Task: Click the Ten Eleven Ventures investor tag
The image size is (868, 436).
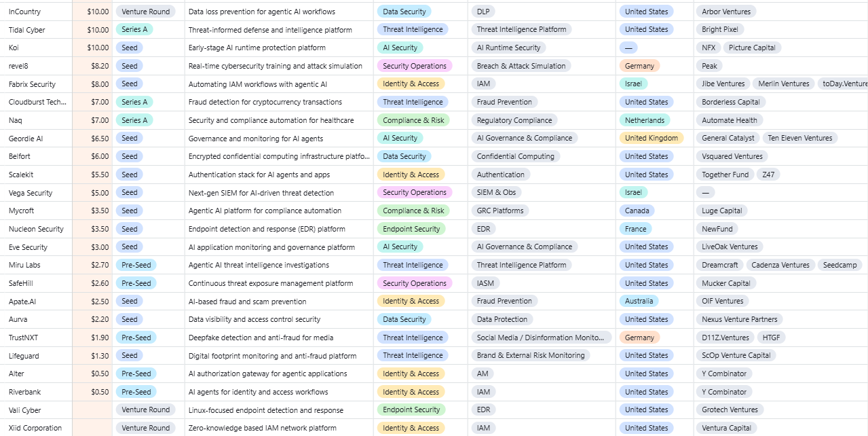Action: tap(800, 139)
